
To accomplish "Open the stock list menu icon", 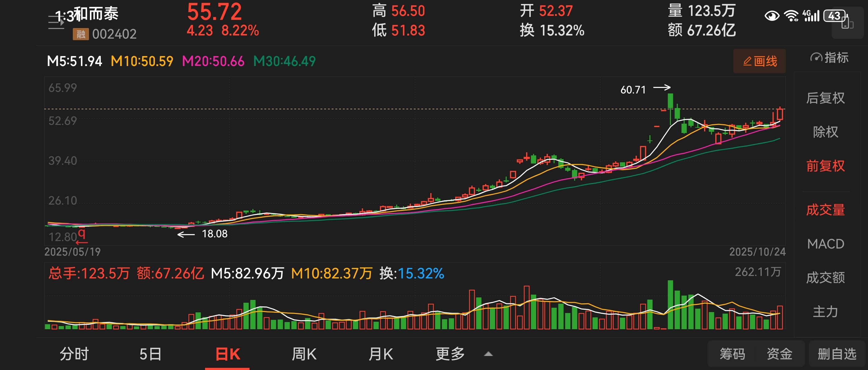I will point(56,23).
